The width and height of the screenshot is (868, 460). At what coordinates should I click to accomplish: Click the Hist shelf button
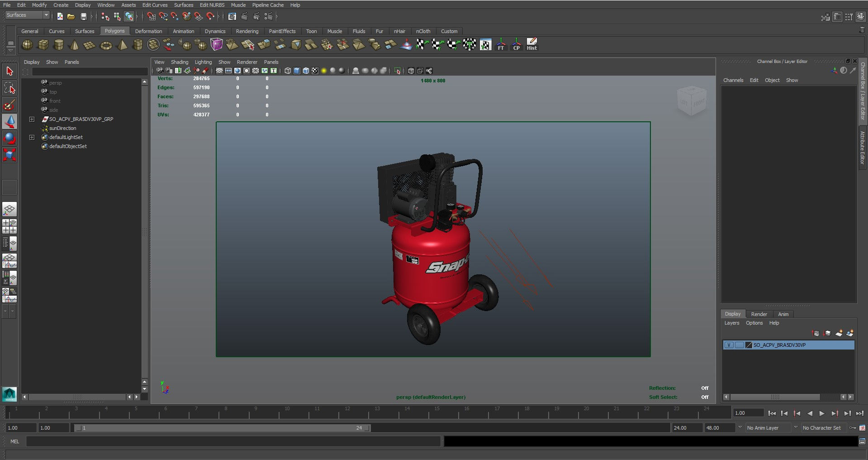point(532,44)
